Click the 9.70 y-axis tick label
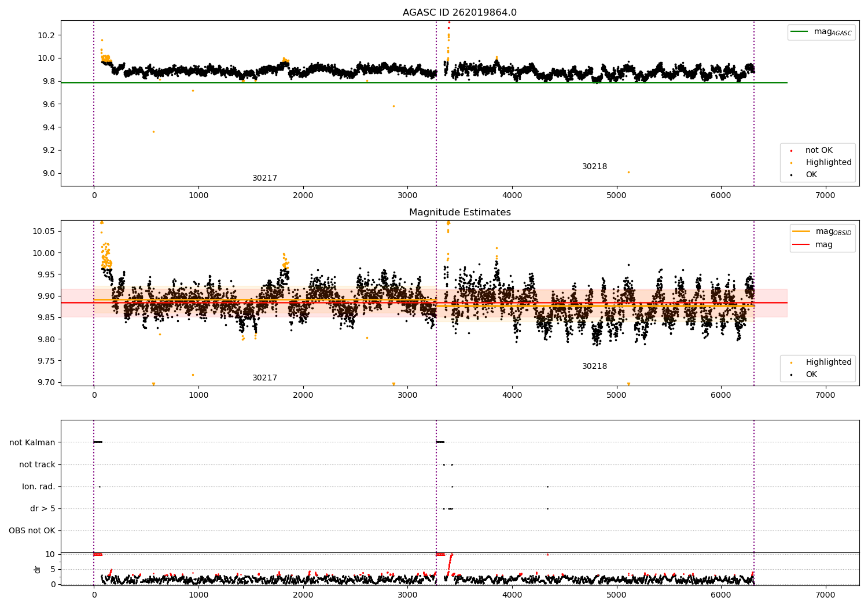Image resolution: width=868 pixels, height=608 pixels. click(x=47, y=382)
